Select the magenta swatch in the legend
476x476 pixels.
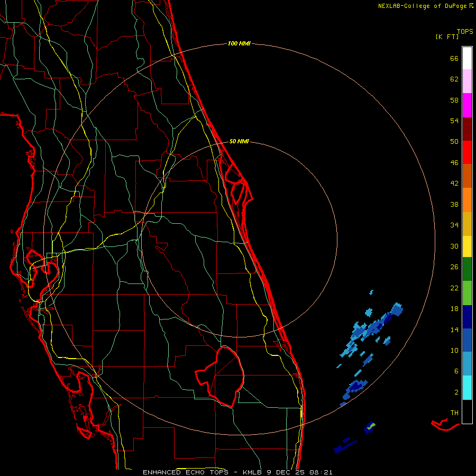pos(467,105)
